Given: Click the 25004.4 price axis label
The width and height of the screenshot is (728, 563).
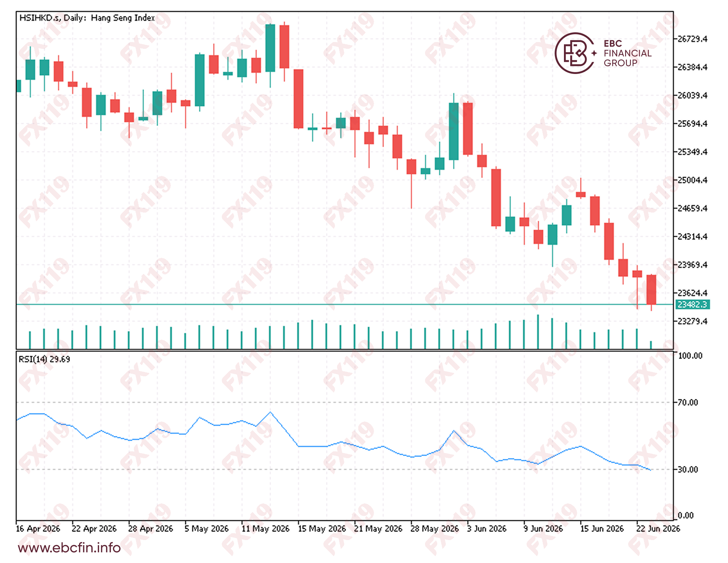Looking at the screenshot, I should 692,180.
